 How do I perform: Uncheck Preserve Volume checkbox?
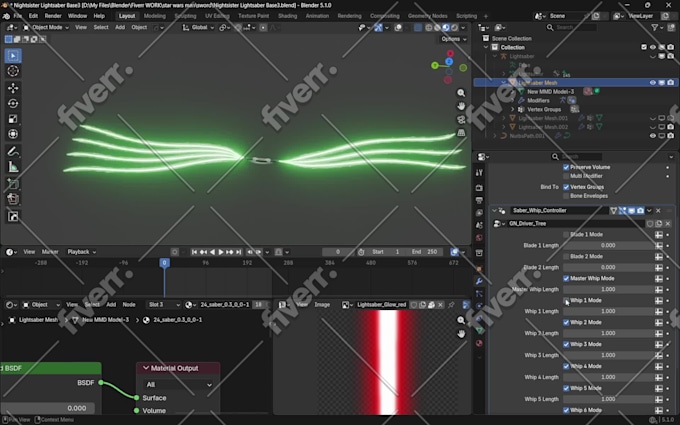point(566,167)
